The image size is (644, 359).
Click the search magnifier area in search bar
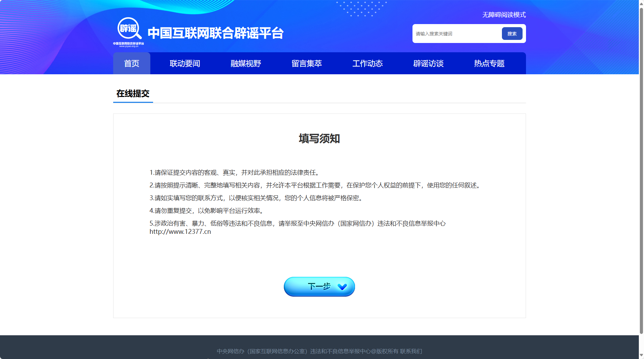tap(512, 33)
